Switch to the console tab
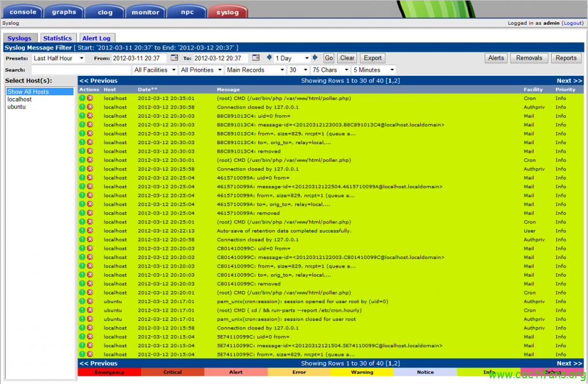 [x=23, y=12]
